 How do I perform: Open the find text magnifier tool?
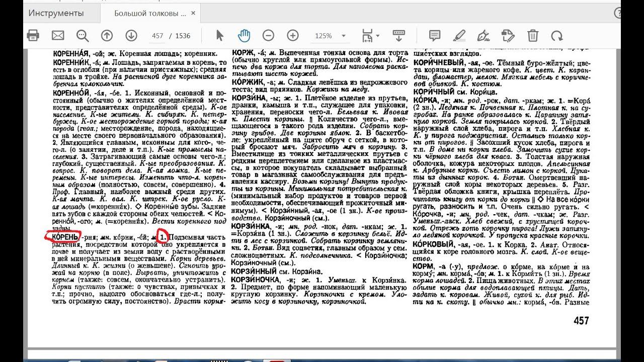[83, 35]
